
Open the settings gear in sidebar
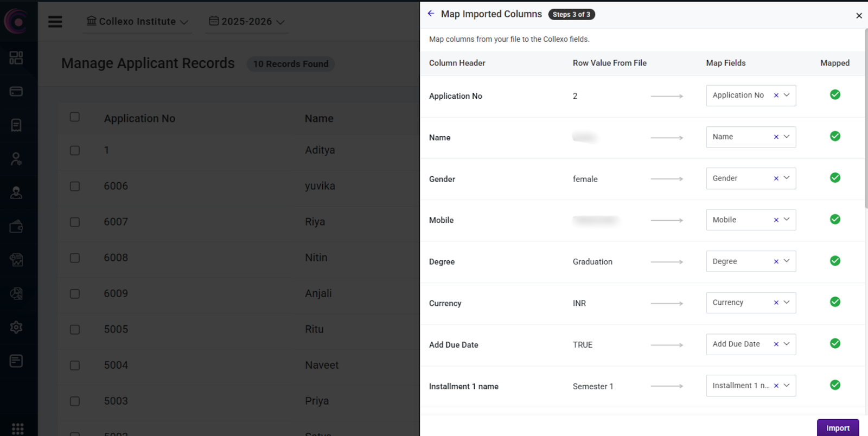click(16, 328)
